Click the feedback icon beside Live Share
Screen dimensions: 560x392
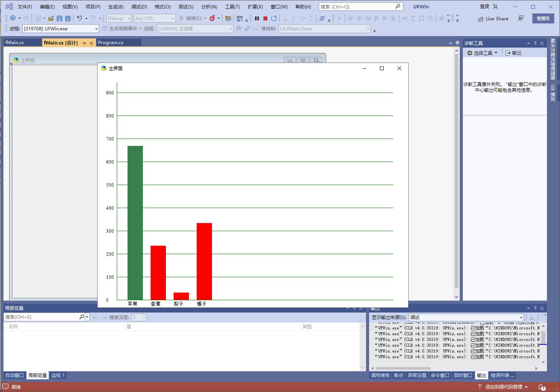(x=521, y=18)
